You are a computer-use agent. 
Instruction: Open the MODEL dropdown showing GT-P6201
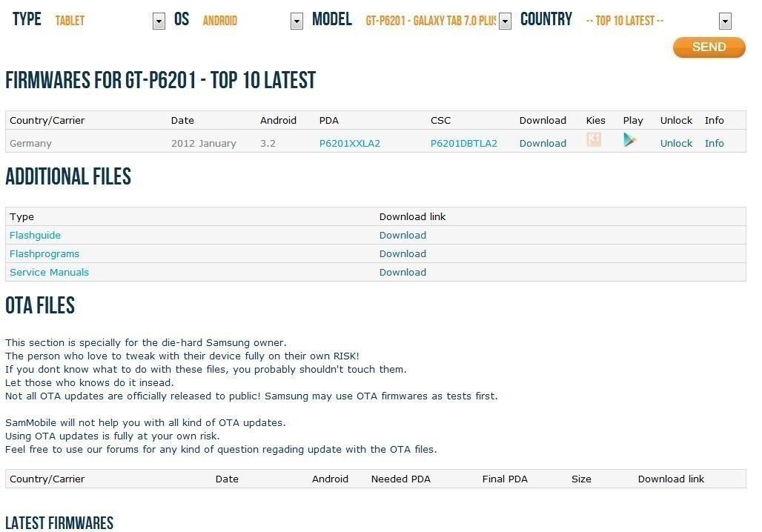pyautogui.click(x=505, y=21)
